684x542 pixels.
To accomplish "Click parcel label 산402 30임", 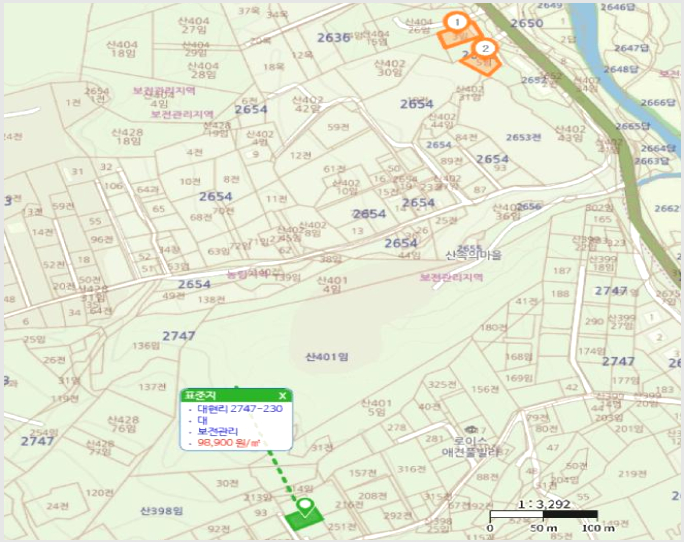I will (x=390, y=68).
